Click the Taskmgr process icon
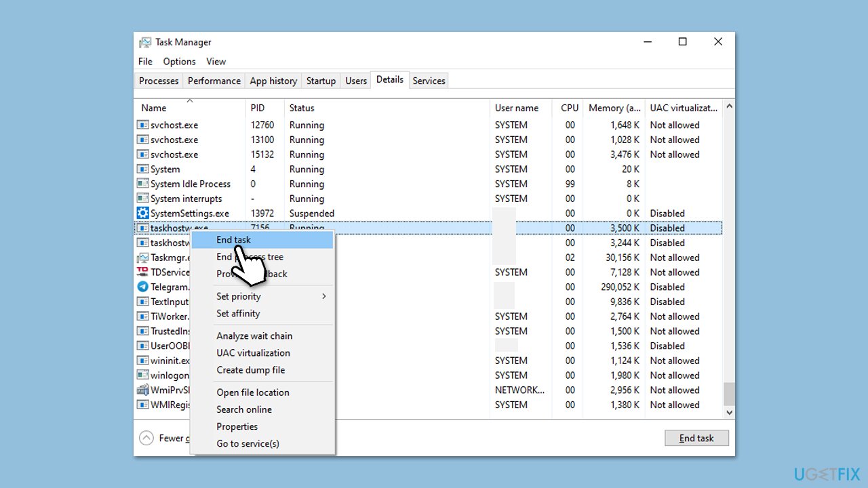 coord(142,258)
